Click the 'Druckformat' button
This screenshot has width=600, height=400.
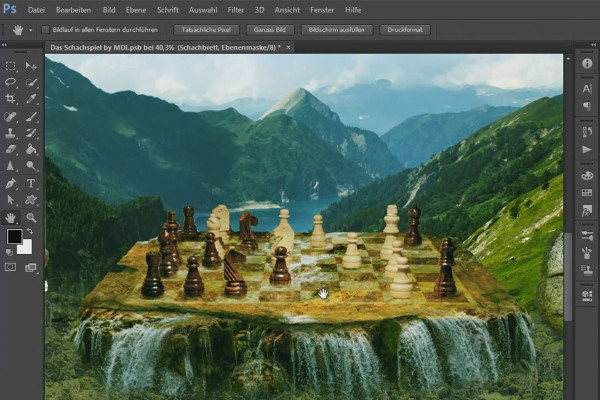405,30
